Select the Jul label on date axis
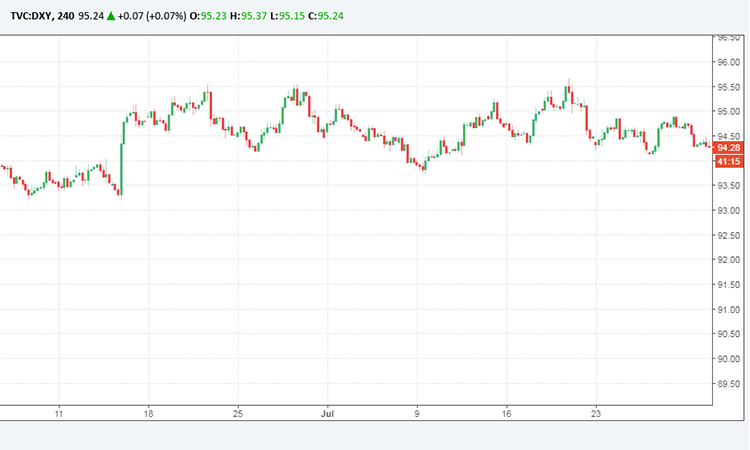Screen dimensions: 750x450 click(327, 413)
